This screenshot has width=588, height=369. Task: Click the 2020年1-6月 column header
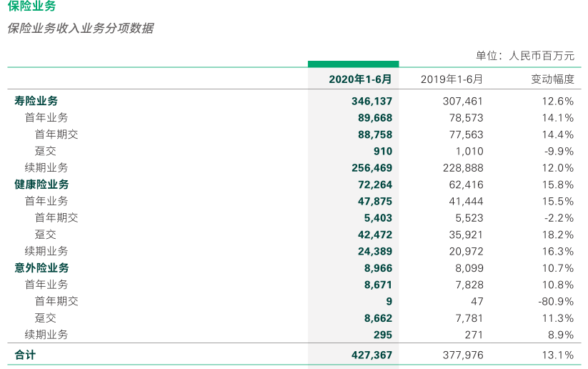coord(360,79)
